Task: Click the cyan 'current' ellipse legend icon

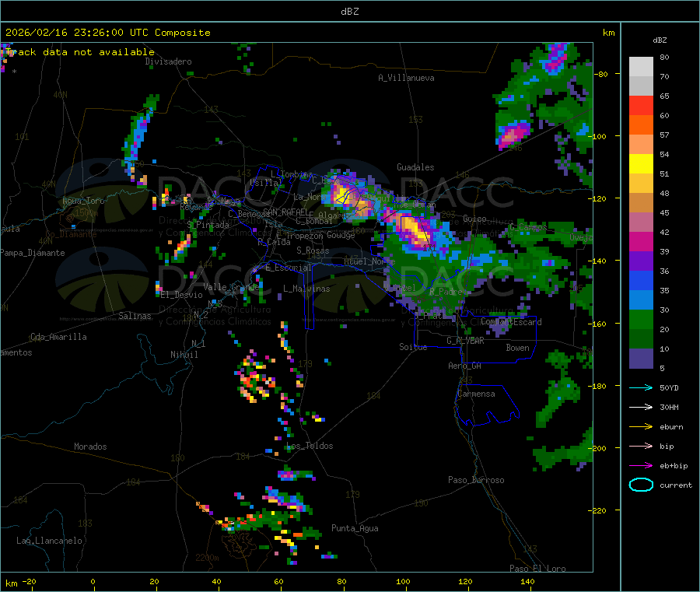Action: click(x=641, y=485)
